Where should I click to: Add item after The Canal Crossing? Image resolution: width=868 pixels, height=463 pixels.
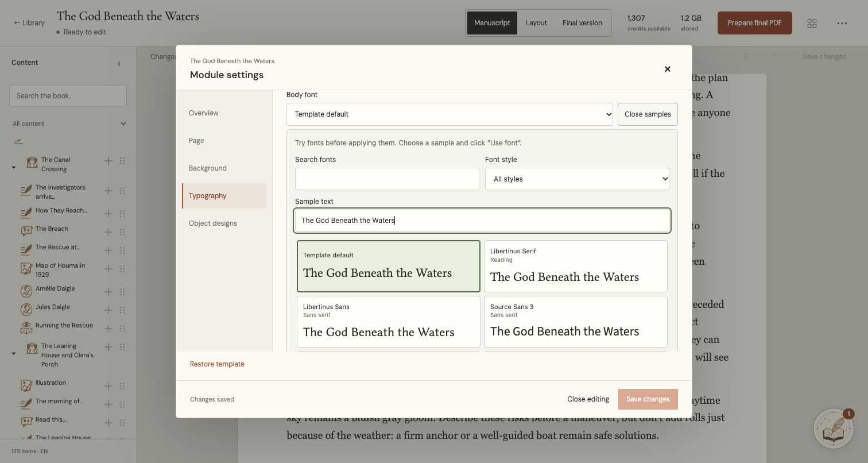108,161
